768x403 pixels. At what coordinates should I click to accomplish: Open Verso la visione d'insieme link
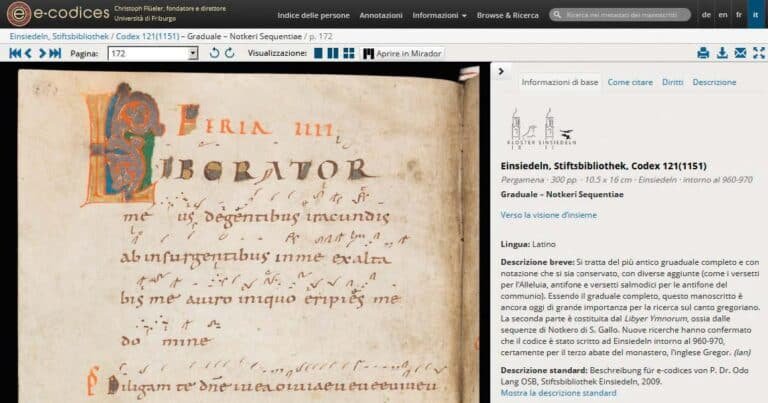point(549,215)
